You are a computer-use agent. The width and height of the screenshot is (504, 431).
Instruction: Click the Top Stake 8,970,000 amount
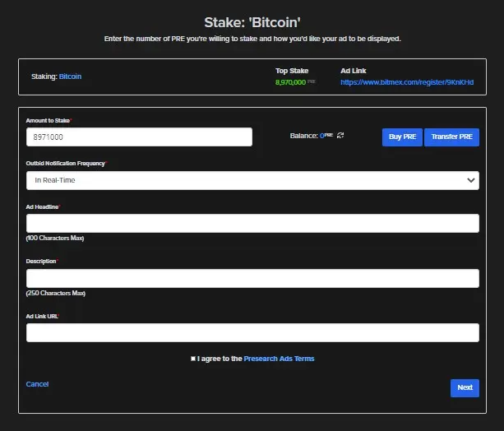point(290,82)
